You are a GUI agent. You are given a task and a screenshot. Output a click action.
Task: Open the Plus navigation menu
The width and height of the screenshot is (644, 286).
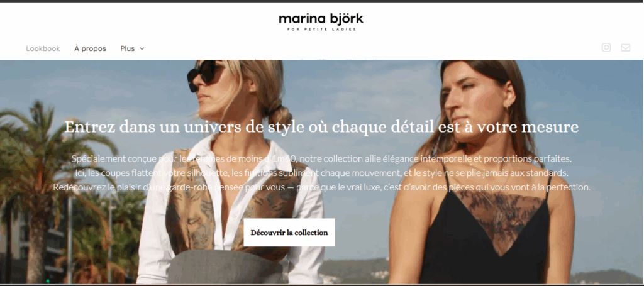tap(132, 48)
